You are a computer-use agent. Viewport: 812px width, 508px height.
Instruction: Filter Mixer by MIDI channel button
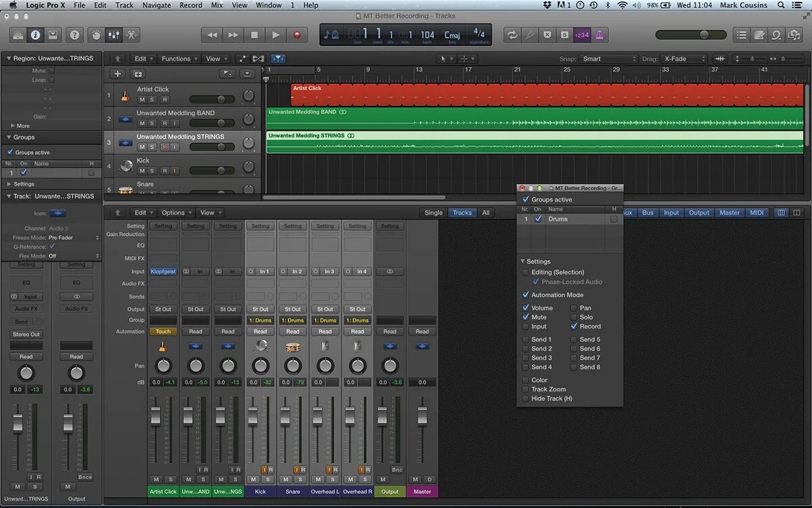pos(757,213)
